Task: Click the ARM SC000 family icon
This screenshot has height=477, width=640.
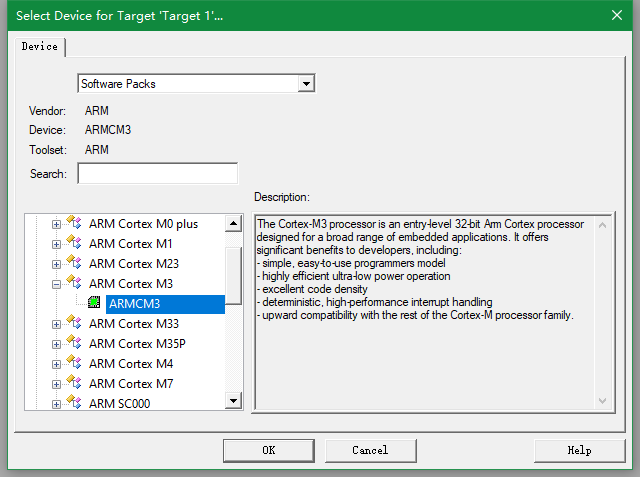Action: (74, 402)
